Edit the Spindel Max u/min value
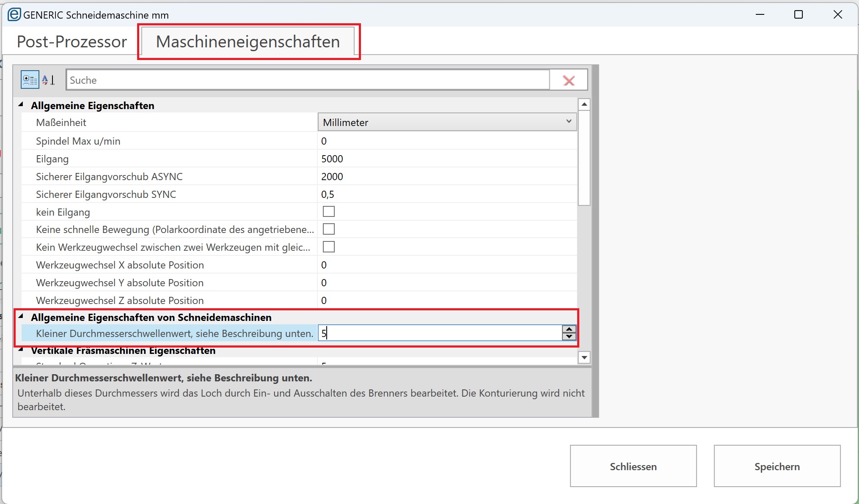The height and width of the screenshot is (504, 859). (447, 141)
